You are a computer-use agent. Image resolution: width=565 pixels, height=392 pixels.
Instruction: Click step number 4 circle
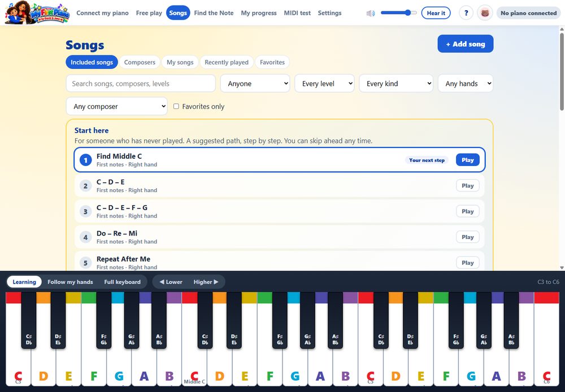click(x=85, y=237)
